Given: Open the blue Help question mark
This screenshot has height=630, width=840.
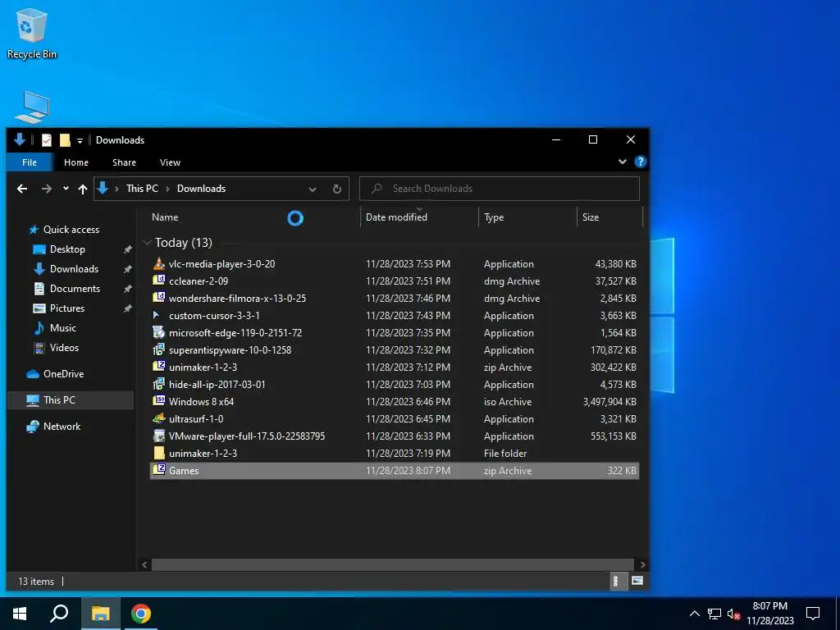Looking at the screenshot, I should pyautogui.click(x=640, y=162).
